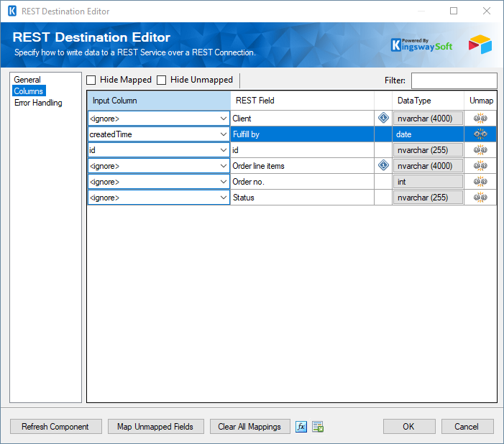Select the Fulfill by REST field cell

[x=302, y=134]
